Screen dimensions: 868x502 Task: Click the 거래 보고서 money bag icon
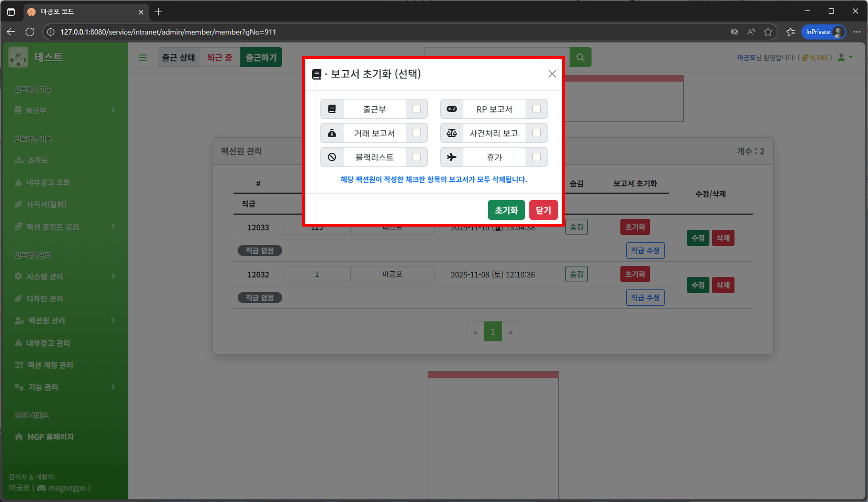point(332,133)
